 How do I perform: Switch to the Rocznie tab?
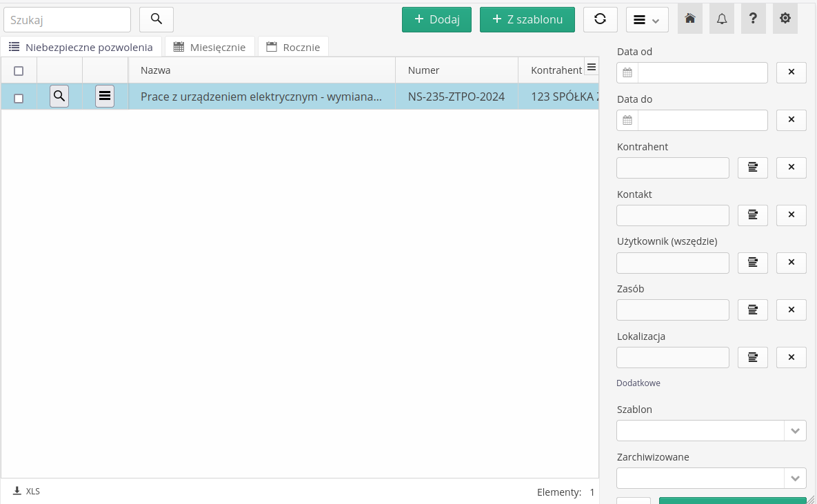point(293,47)
